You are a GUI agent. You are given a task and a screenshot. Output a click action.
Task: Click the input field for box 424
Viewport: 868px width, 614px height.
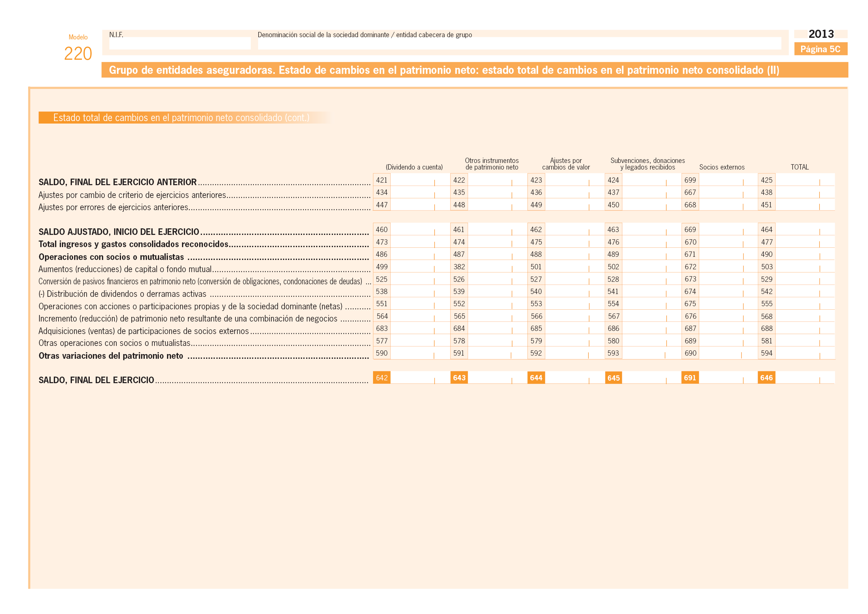pos(651,180)
